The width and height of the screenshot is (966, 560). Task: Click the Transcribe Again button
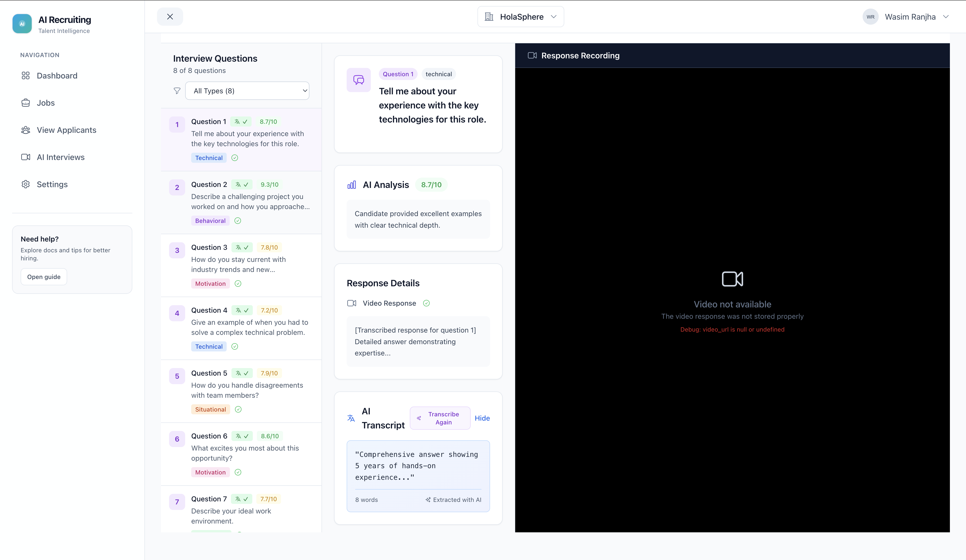tap(440, 418)
